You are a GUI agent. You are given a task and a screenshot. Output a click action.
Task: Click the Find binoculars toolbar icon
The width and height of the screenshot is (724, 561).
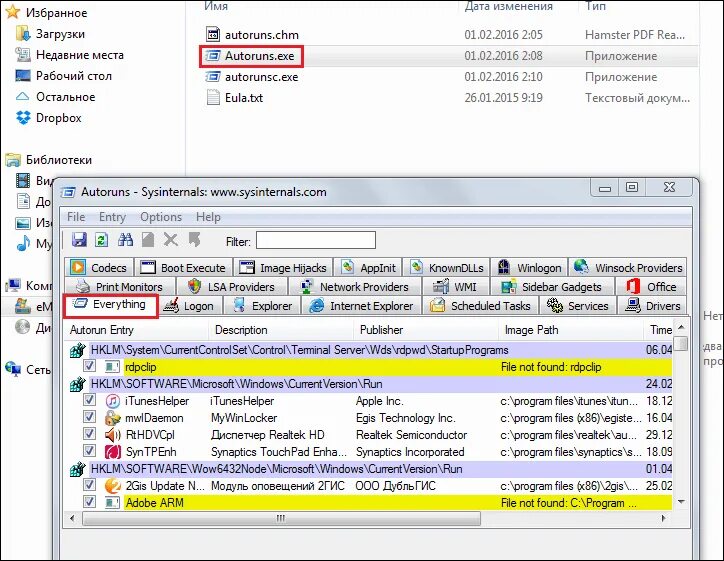point(125,240)
